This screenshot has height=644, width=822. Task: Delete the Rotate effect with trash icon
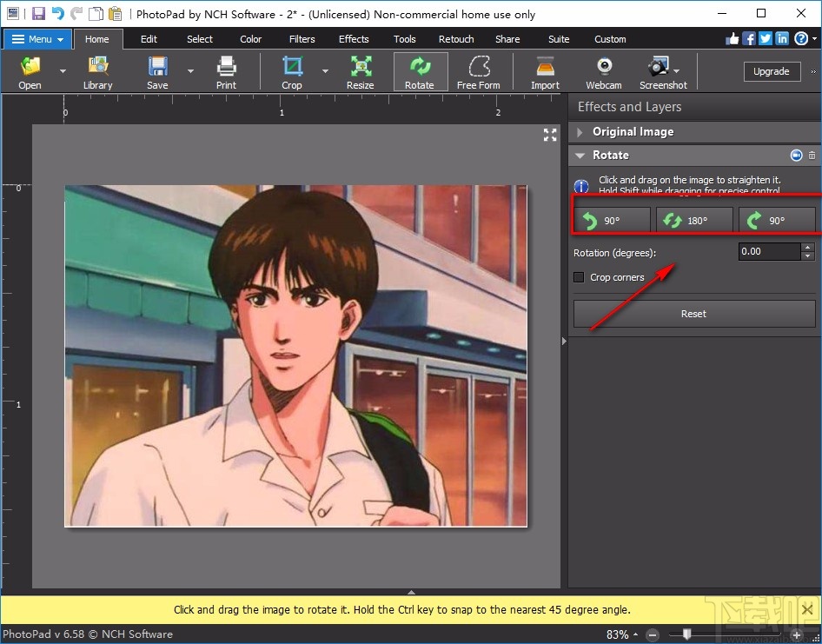point(812,156)
